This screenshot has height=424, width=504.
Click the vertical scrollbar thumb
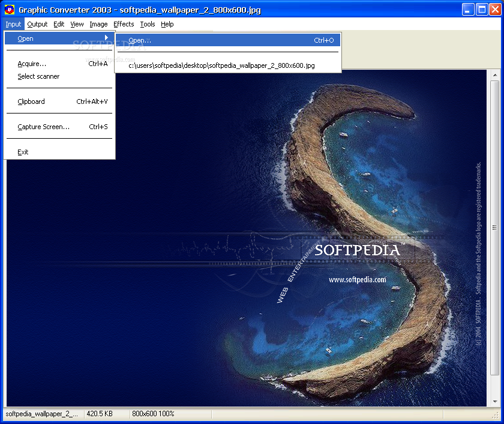[495, 228]
